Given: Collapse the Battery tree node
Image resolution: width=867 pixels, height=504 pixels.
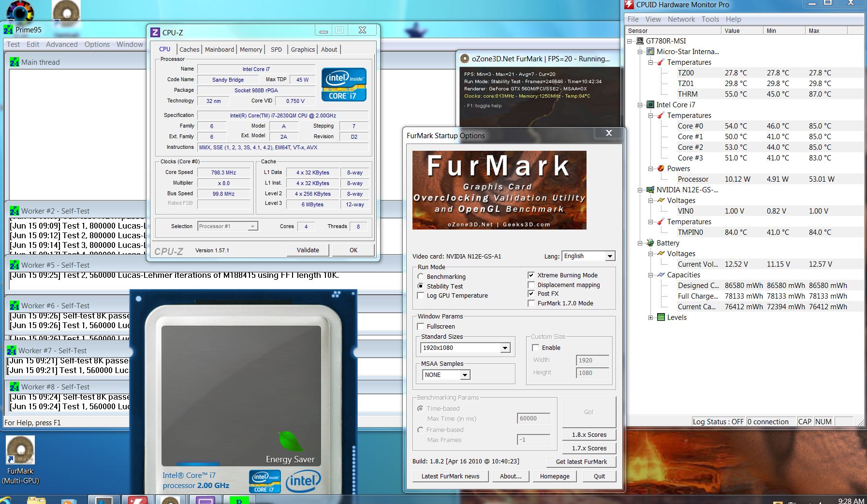Looking at the screenshot, I should pos(640,243).
